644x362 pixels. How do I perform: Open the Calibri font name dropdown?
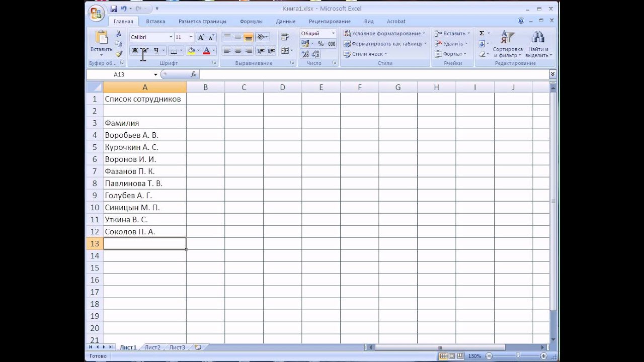click(170, 37)
